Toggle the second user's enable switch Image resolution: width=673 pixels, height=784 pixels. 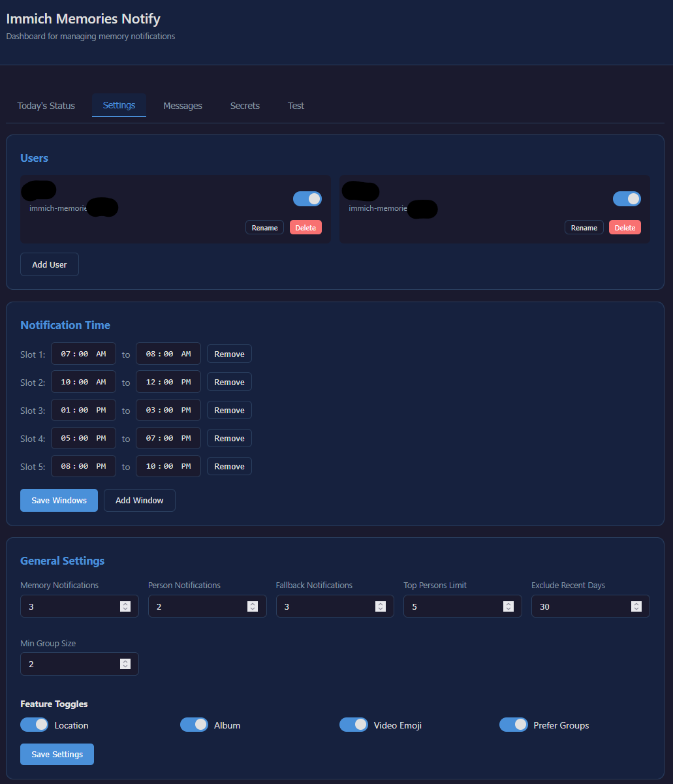click(627, 198)
